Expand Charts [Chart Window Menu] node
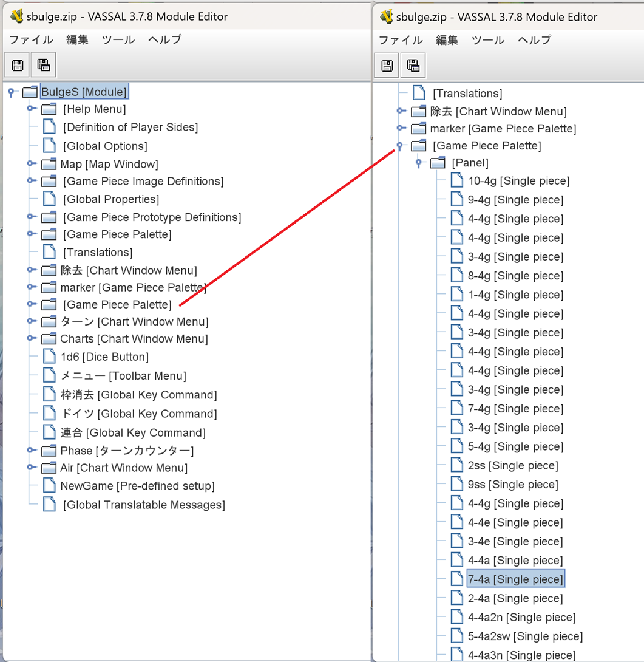The width and height of the screenshot is (644, 662). click(x=31, y=338)
